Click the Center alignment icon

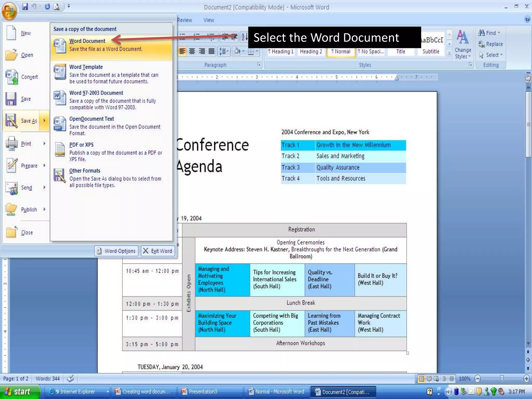(192, 51)
